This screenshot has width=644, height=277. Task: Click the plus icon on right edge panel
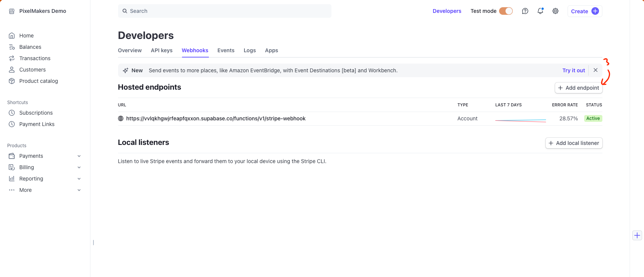tap(637, 235)
